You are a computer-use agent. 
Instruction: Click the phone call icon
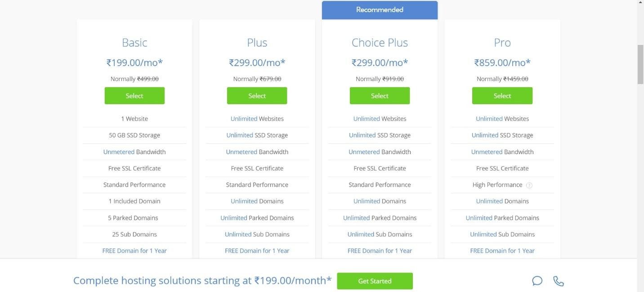(x=558, y=281)
